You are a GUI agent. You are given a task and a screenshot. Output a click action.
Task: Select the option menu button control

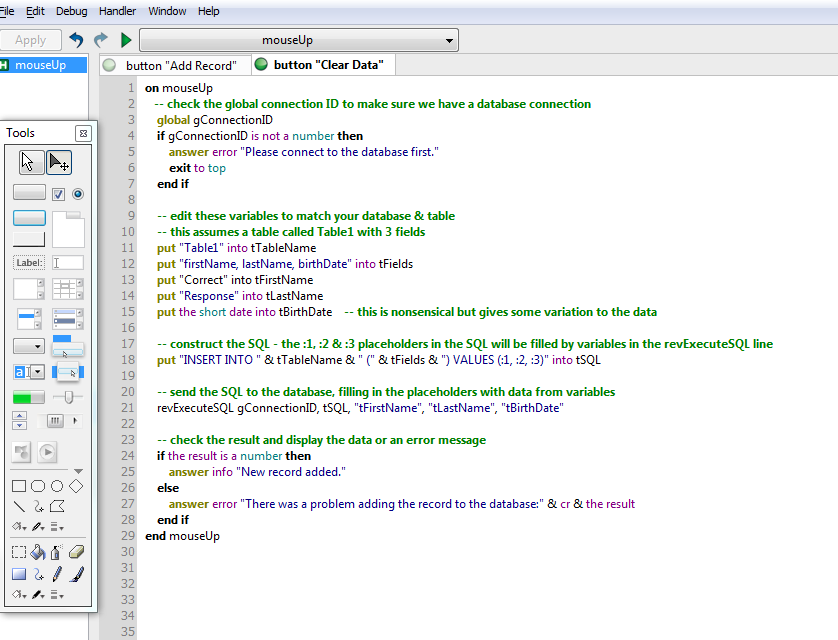[x=29, y=346]
